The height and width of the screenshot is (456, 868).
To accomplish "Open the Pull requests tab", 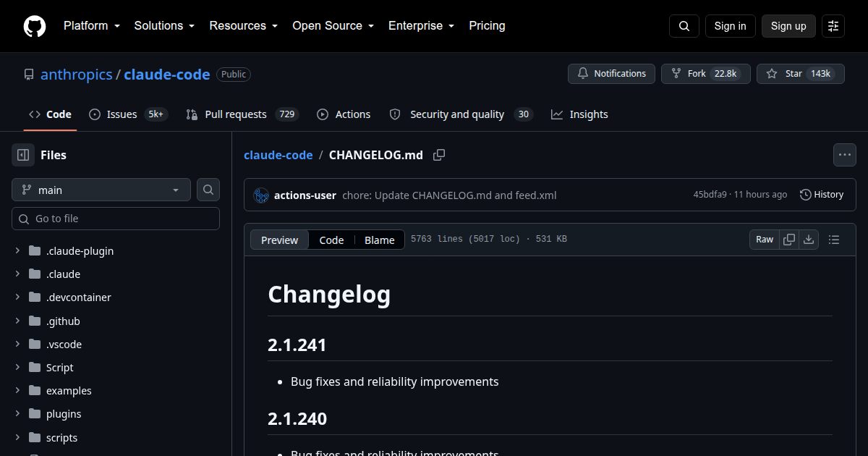I will point(242,114).
